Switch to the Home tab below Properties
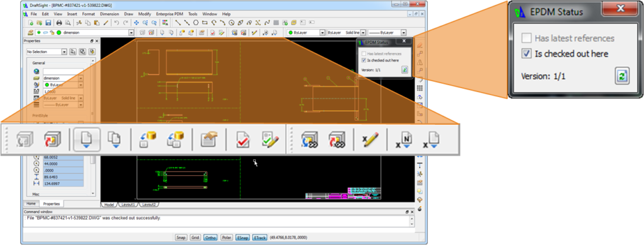 point(31,203)
